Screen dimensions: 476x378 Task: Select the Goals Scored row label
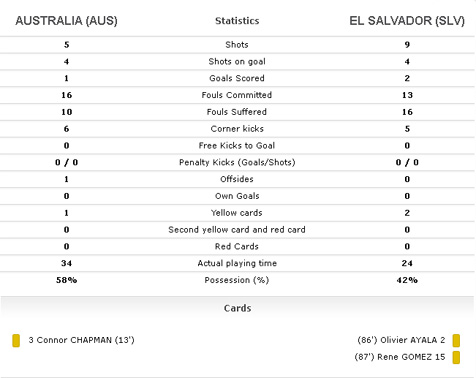[237, 78]
